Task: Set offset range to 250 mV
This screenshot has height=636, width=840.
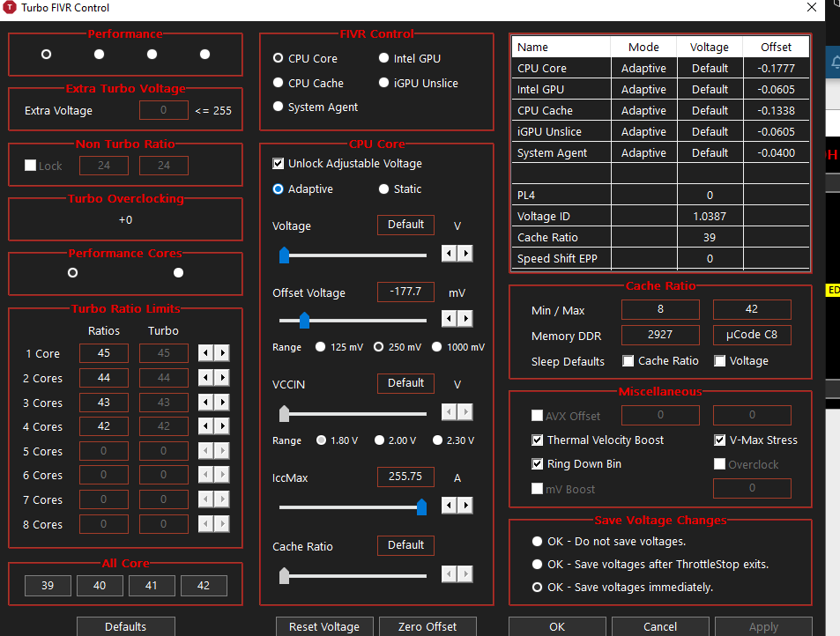Action: [378, 347]
